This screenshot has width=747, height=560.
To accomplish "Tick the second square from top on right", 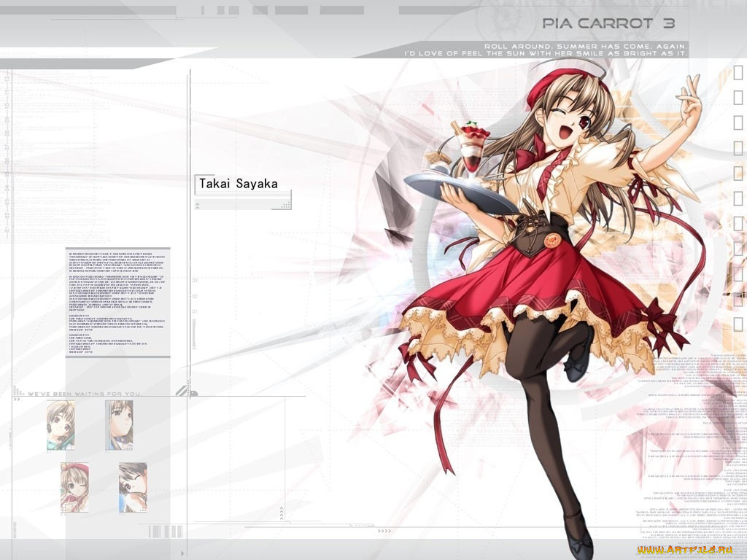I will pos(738,97).
